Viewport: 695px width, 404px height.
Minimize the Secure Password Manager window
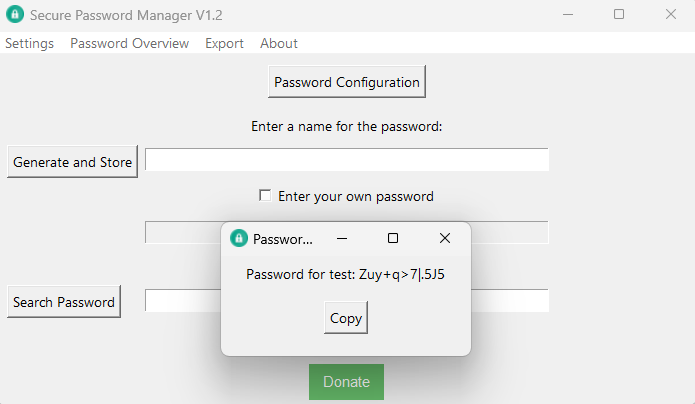click(568, 15)
